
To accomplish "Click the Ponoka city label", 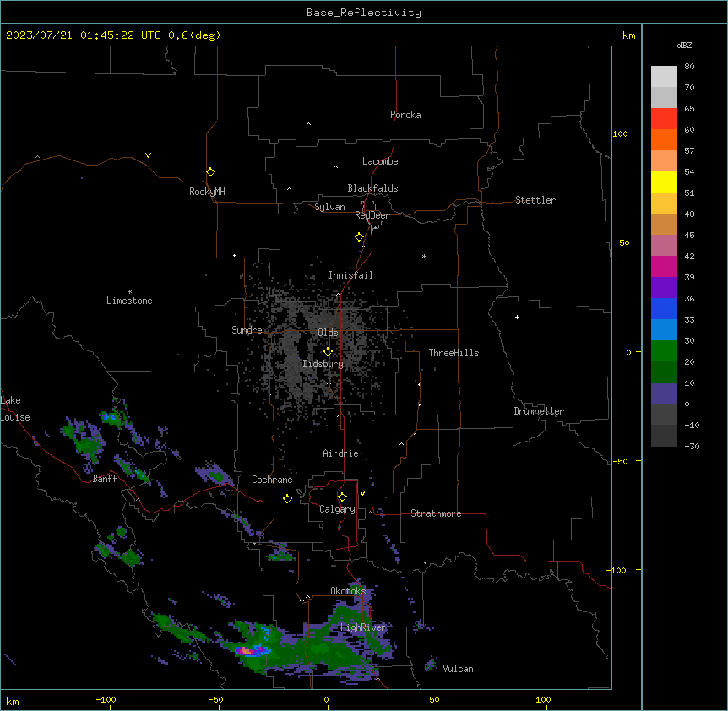I will tap(405, 115).
